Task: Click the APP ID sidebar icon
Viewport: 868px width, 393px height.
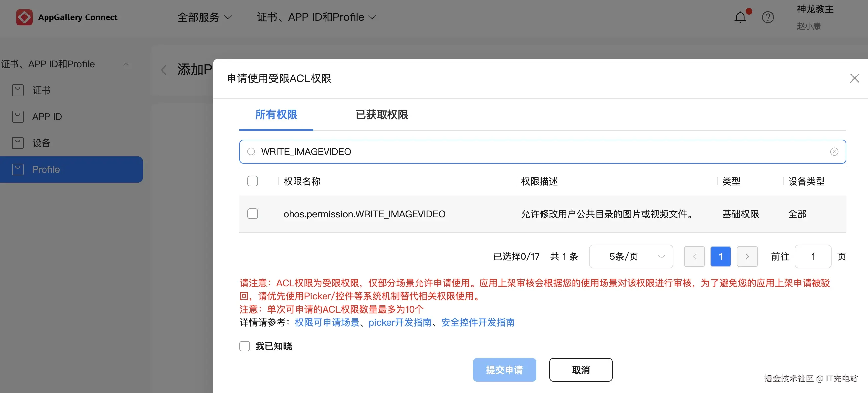Action: pos(17,117)
